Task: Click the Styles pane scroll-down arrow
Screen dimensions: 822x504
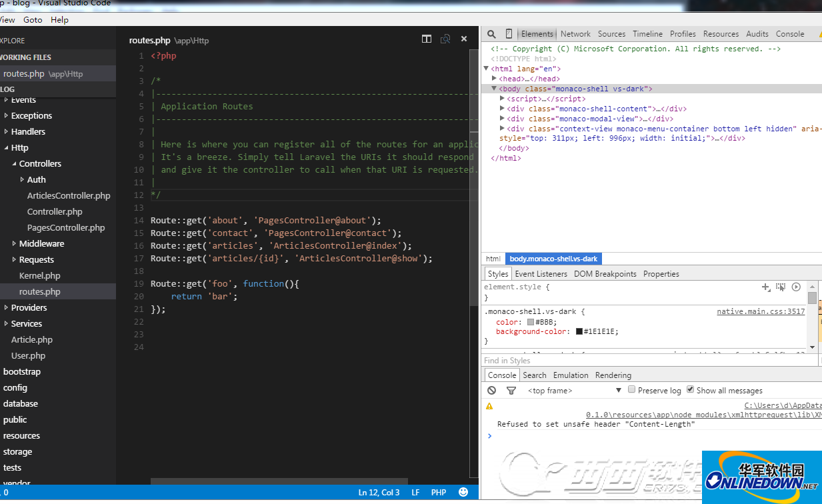Action: tap(812, 347)
